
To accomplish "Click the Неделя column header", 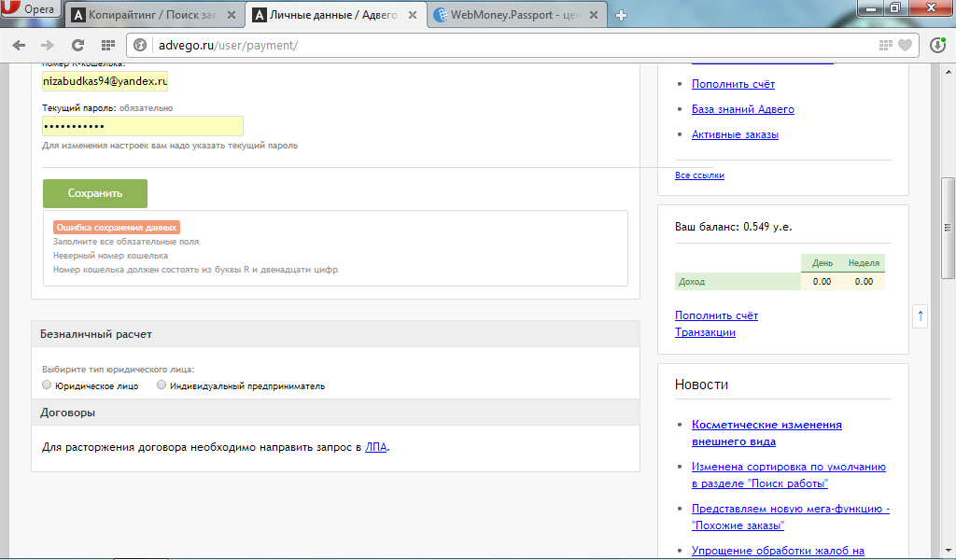I will 864,262.
